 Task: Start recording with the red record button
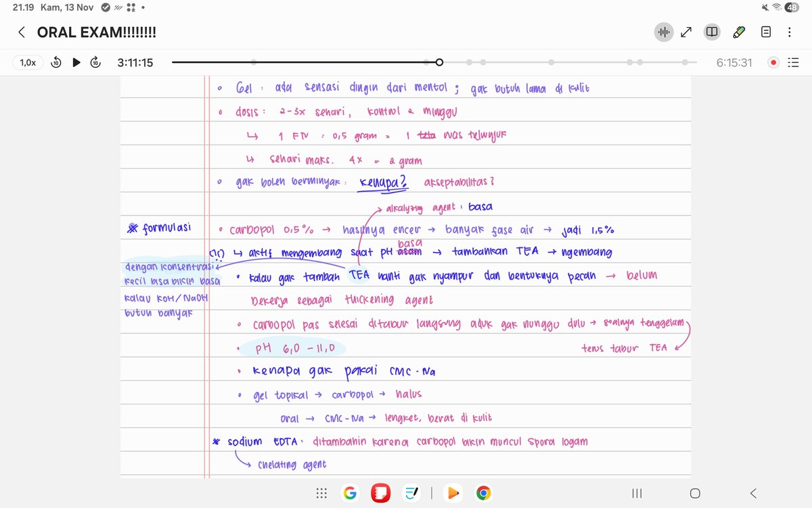(773, 62)
